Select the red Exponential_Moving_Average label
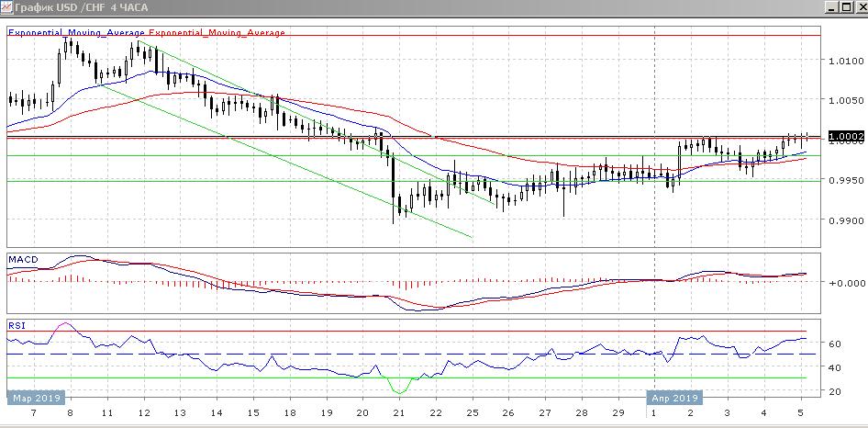 pyautogui.click(x=217, y=32)
